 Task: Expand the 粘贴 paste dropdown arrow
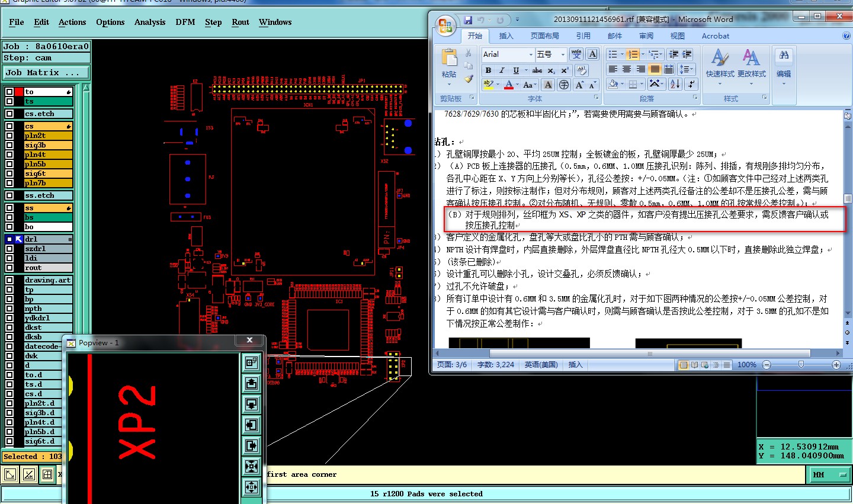449,84
